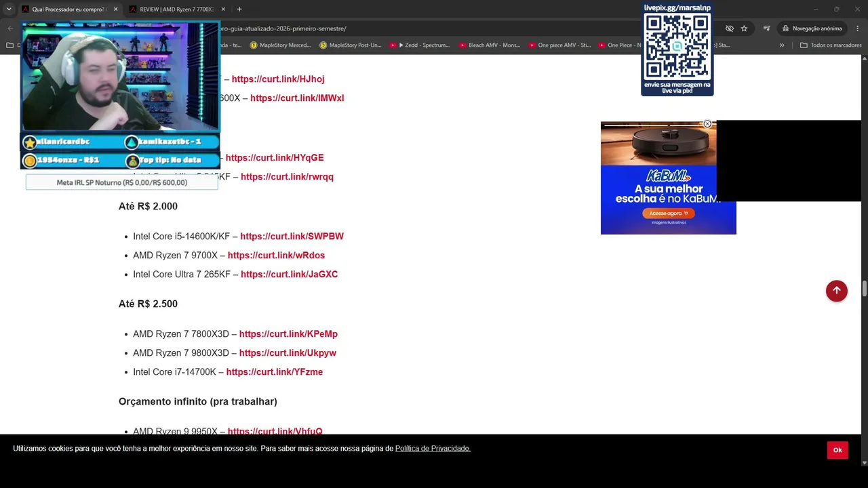Click the page vertical scrollbar thumb
This screenshot has width=868, height=488.
point(864,289)
